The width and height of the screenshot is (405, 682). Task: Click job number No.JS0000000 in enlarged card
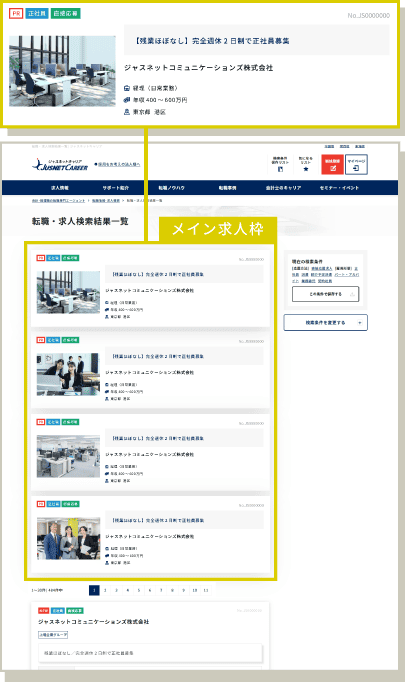[368, 16]
